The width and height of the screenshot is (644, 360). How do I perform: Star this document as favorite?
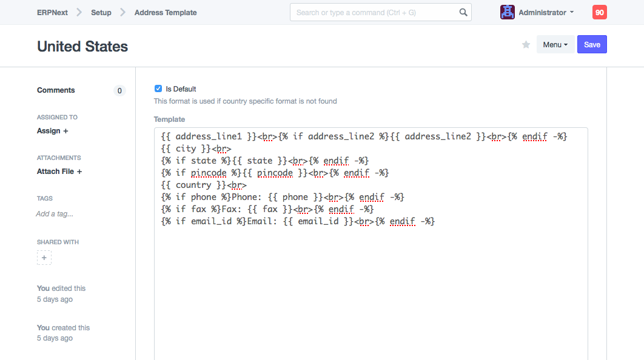526,45
